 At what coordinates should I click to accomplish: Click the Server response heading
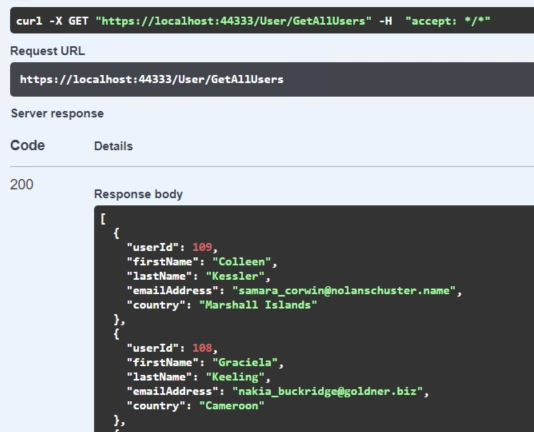point(57,113)
